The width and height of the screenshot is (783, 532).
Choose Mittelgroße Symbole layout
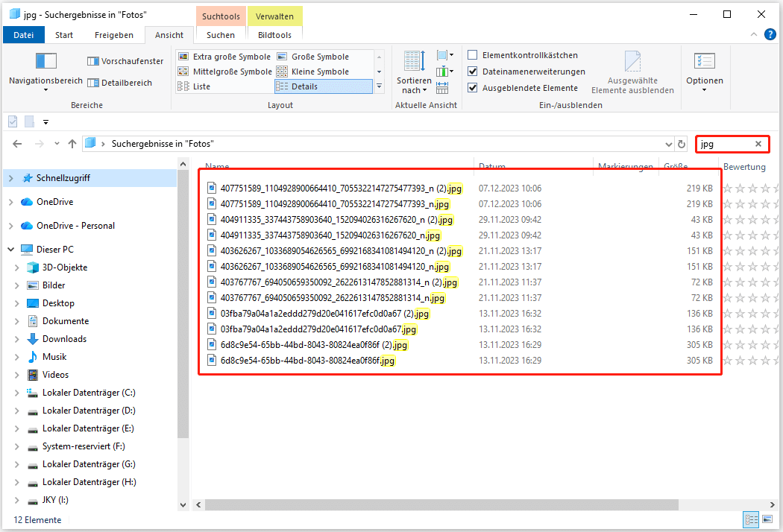224,72
